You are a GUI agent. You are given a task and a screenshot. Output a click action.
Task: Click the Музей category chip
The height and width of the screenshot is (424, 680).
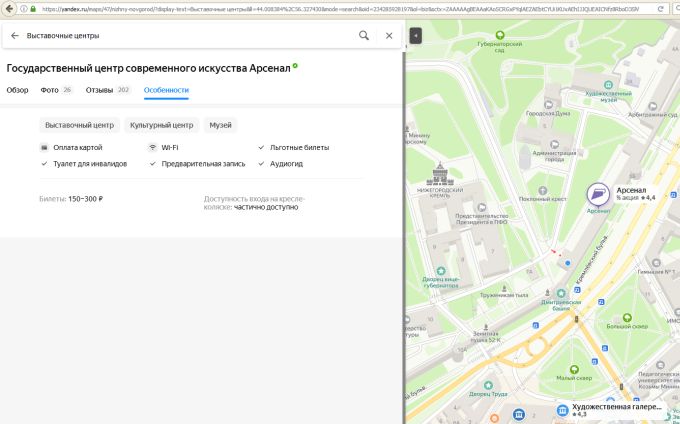tap(220, 125)
